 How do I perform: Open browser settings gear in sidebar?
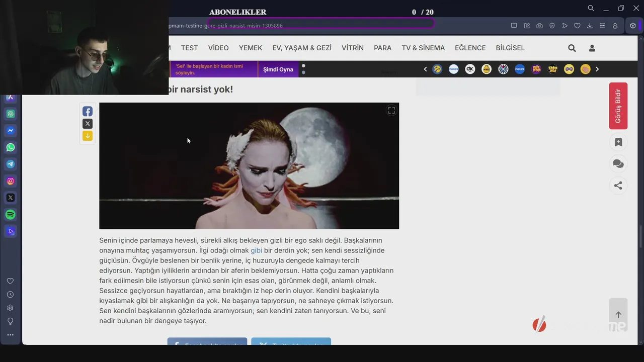10,308
